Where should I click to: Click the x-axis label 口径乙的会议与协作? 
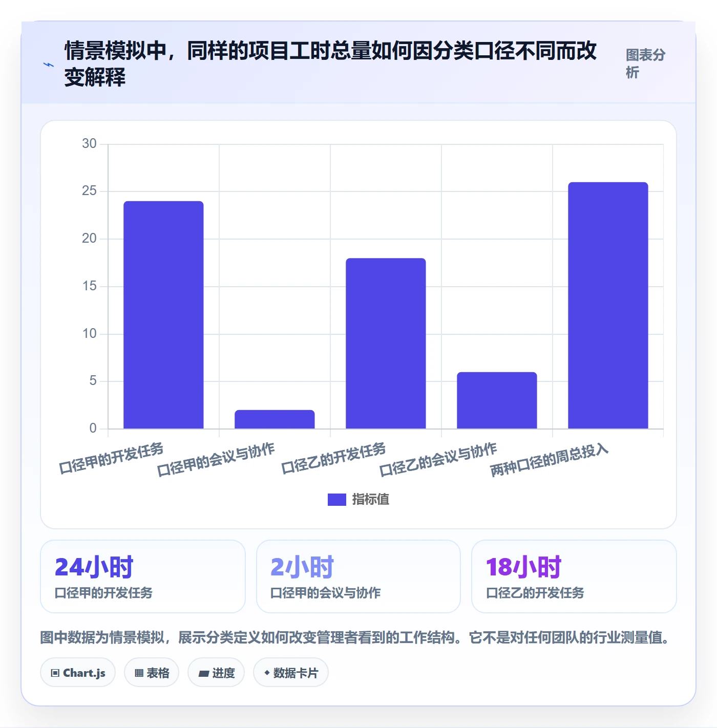(x=438, y=459)
